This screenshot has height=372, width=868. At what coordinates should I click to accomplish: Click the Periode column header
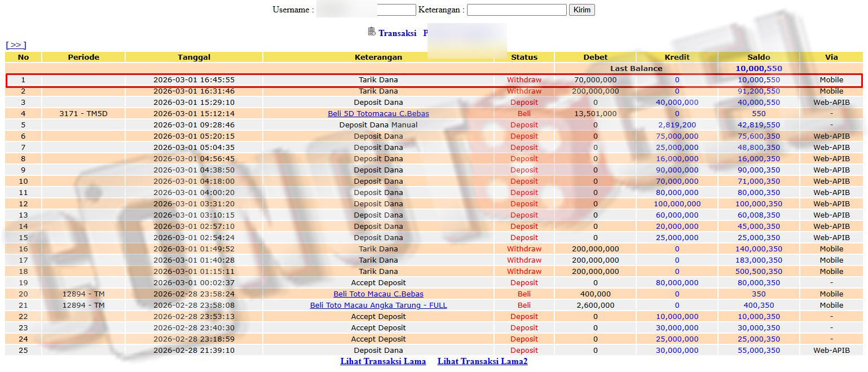pos(83,57)
